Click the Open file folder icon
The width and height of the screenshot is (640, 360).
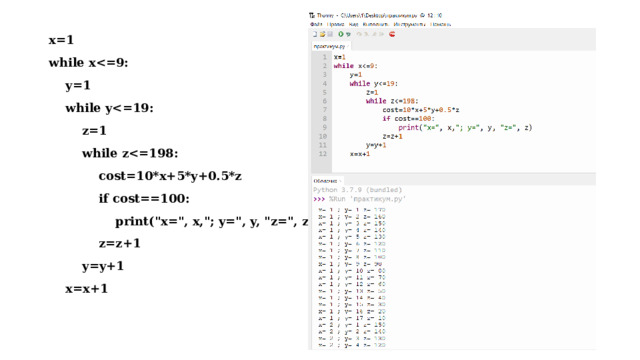[x=322, y=34]
